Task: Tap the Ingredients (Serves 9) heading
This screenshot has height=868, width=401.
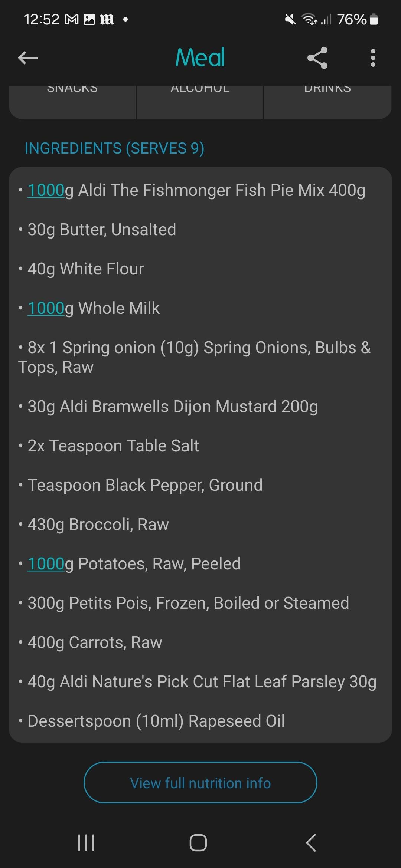Action: tap(114, 148)
